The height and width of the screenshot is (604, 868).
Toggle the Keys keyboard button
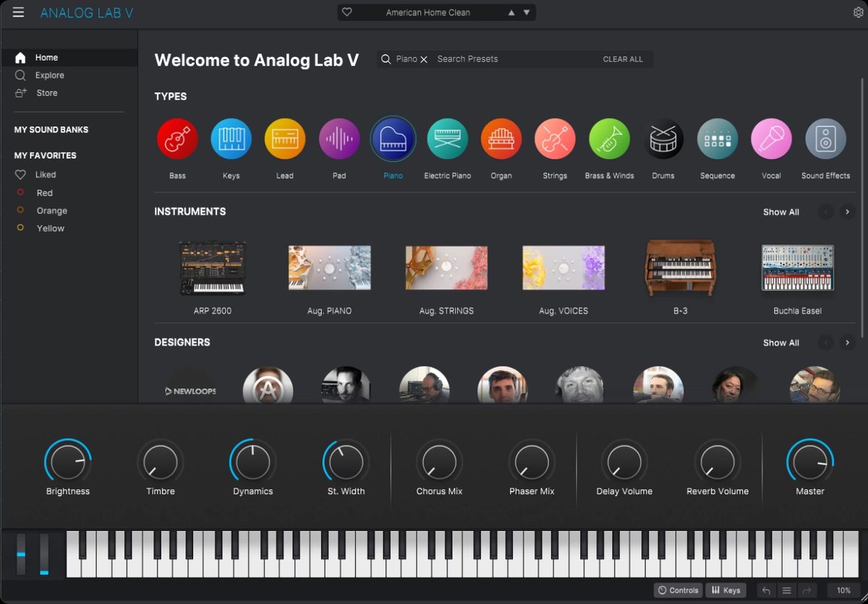(x=726, y=590)
